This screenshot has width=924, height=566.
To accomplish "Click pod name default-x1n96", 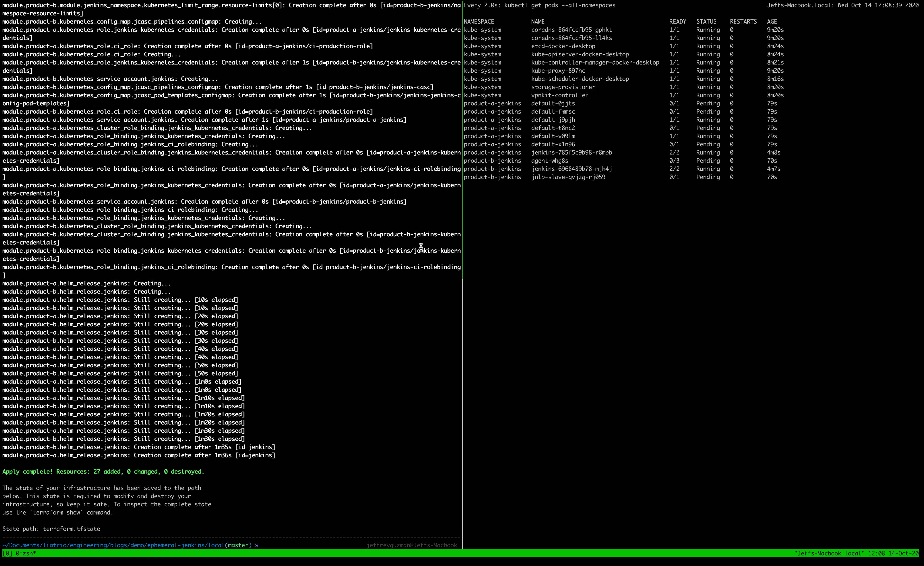I will [553, 144].
